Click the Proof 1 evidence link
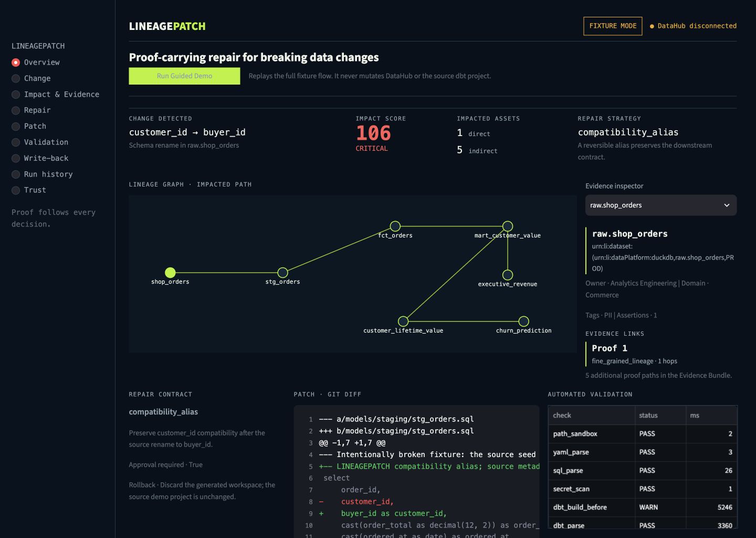The height and width of the screenshot is (538, 756). (610, 348)
